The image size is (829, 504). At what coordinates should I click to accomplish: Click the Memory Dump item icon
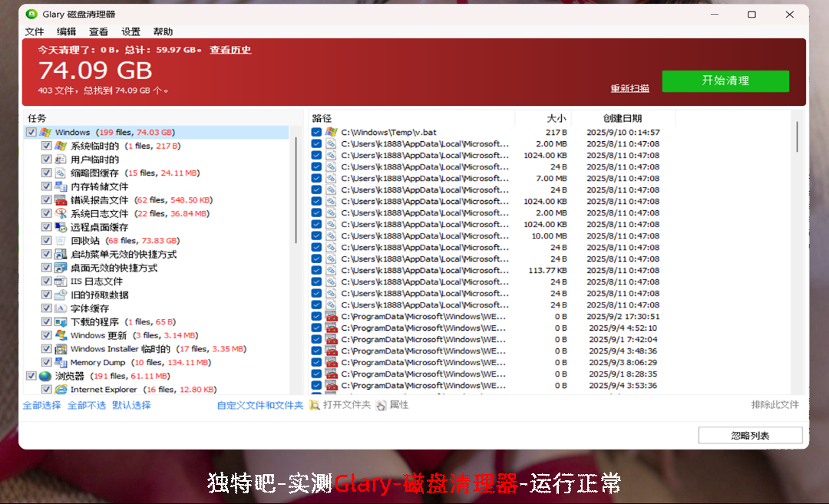tap(61, 363)
